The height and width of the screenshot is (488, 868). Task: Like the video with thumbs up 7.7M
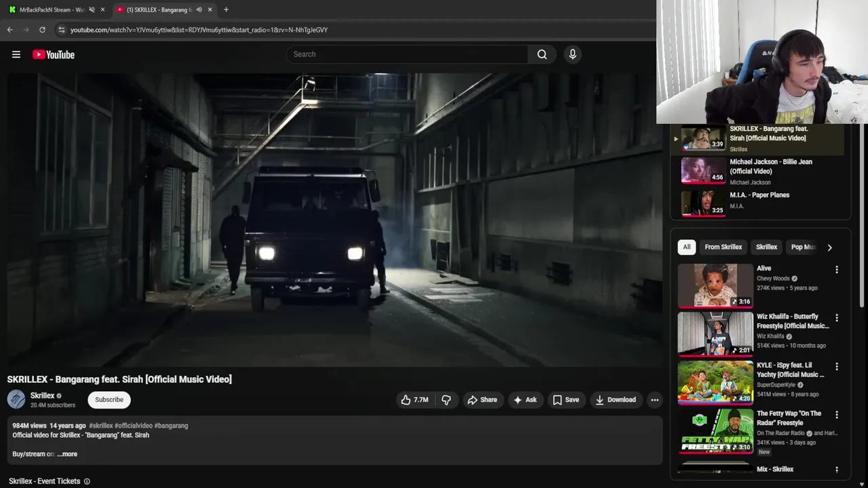coord(414,400)
